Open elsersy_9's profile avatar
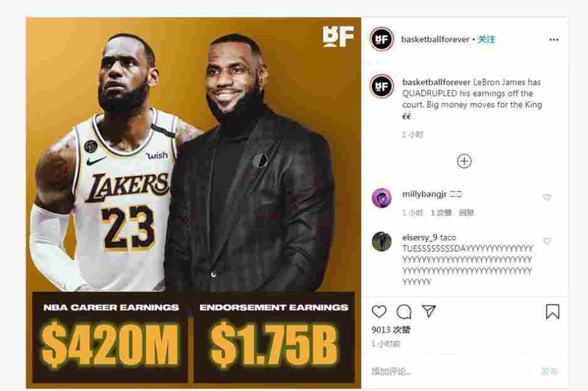Screen dimensions: 588x391 pyautogui.click(x=381, y=241)
